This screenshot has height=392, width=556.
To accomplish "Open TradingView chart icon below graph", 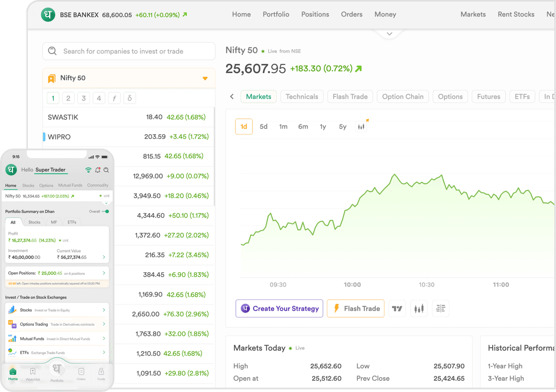I will [x=397, y=308].
